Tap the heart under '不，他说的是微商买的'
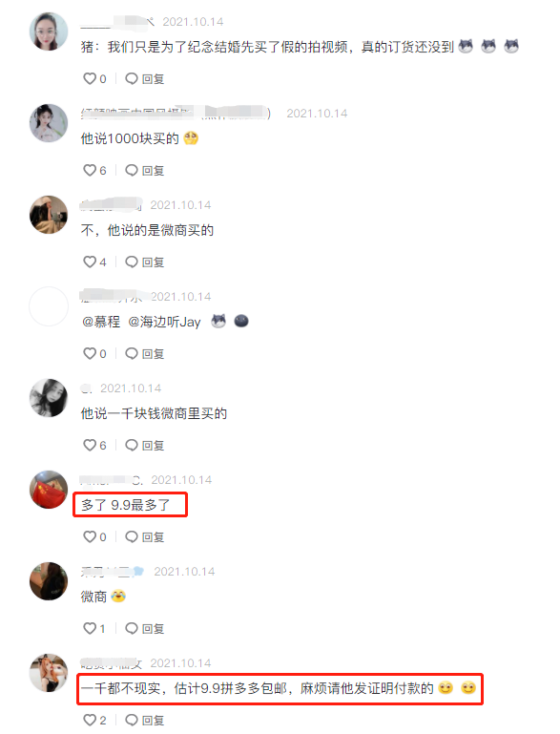This screenshot has width=560, height=734. [x=90, y=262]
